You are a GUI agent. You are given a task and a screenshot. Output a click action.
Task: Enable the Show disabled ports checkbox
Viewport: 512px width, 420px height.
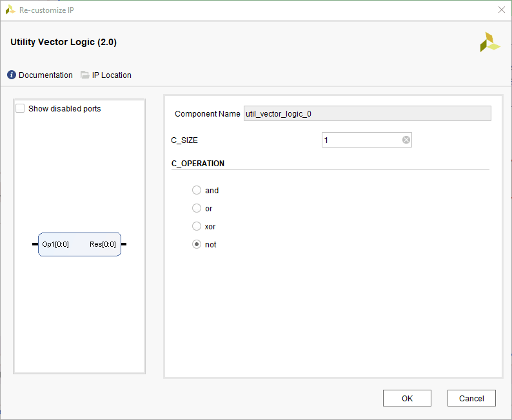(x=21, y=109)
